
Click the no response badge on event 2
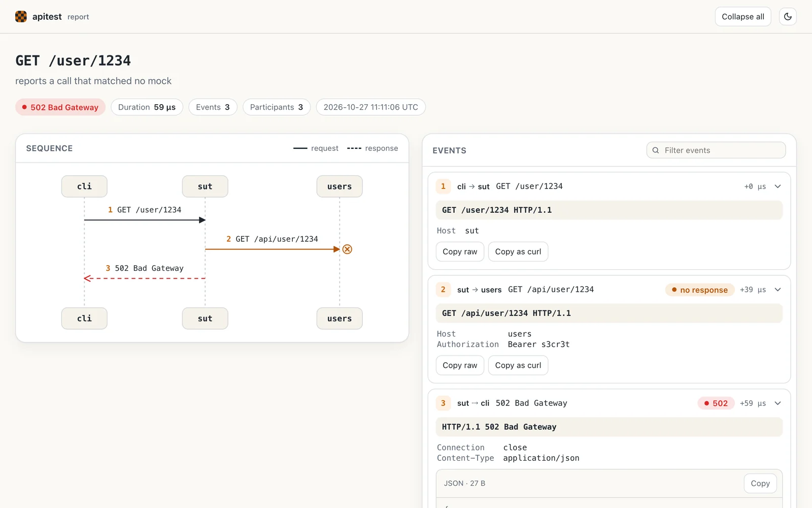point(700,290)
